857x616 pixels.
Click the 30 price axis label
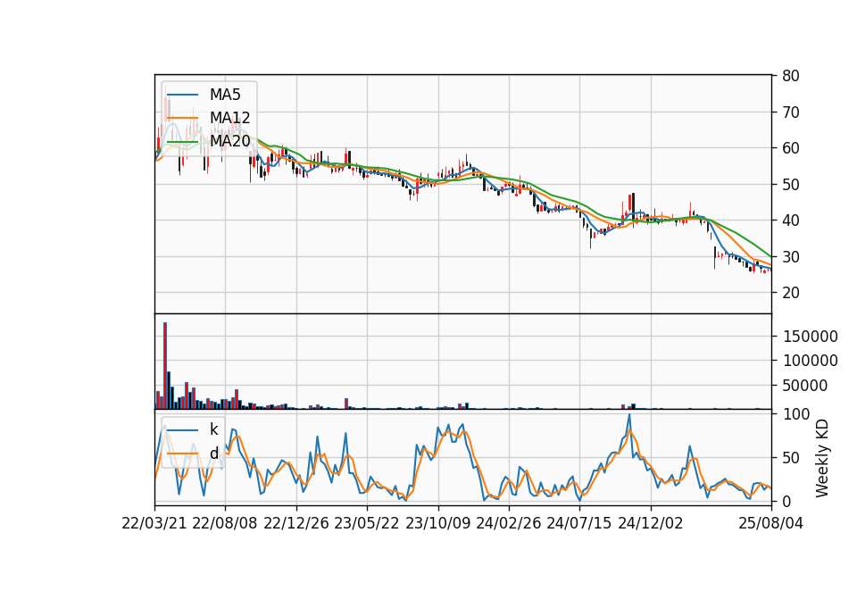click(790, 256)
